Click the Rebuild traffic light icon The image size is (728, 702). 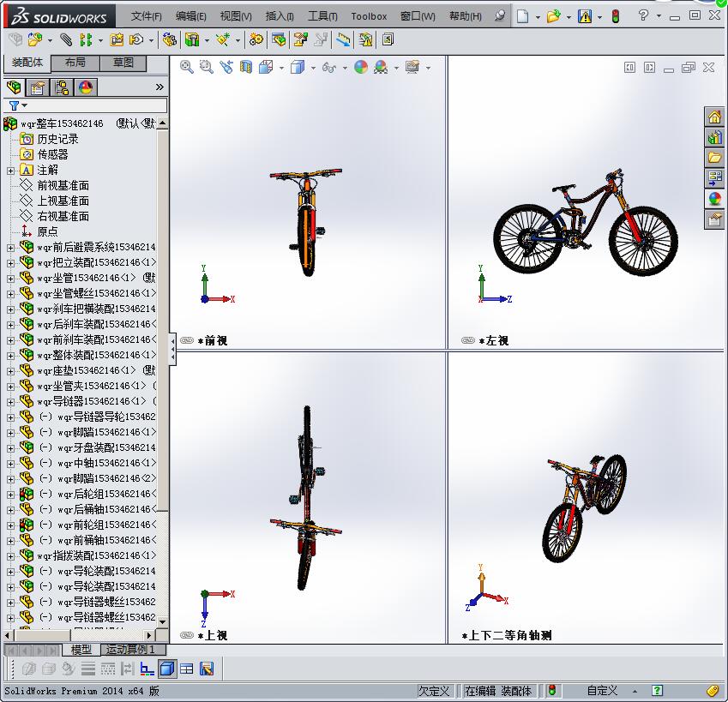pyautogui.click(x=616, y=16)
